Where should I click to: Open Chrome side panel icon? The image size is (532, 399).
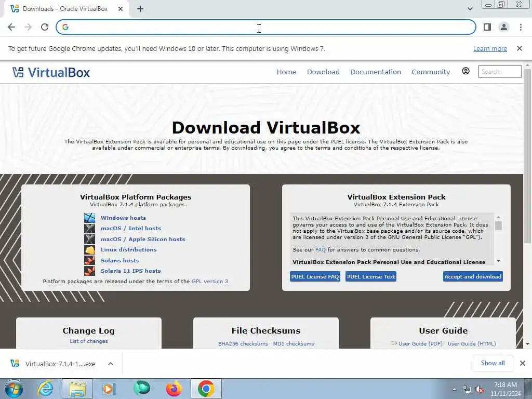click(487, 27)
